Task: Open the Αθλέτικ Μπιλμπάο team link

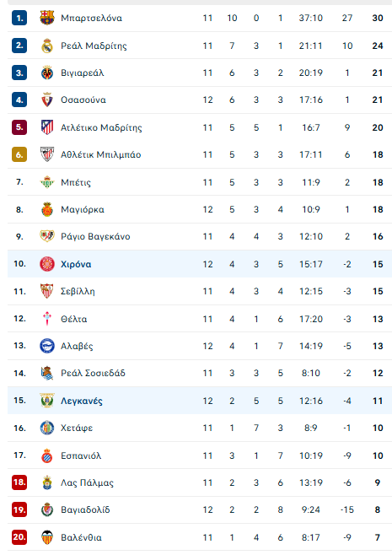Action: (x=101, y=154)
